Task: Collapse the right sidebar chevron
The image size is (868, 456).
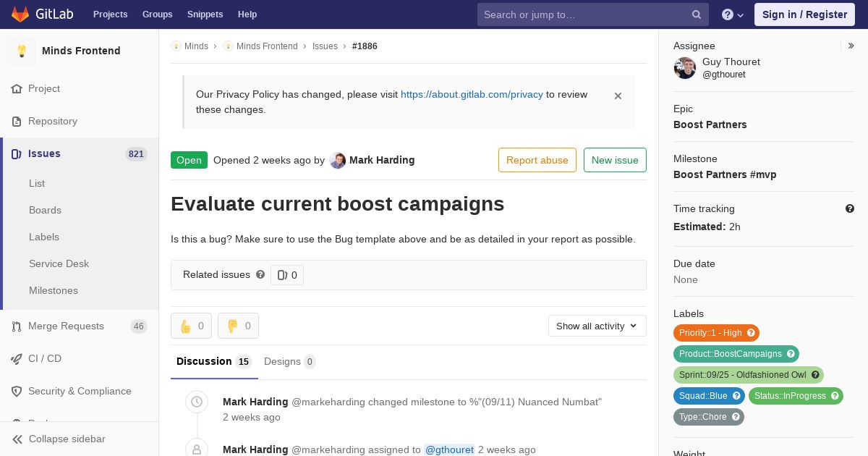Action: pyautogui.click(x=851, y=46)
